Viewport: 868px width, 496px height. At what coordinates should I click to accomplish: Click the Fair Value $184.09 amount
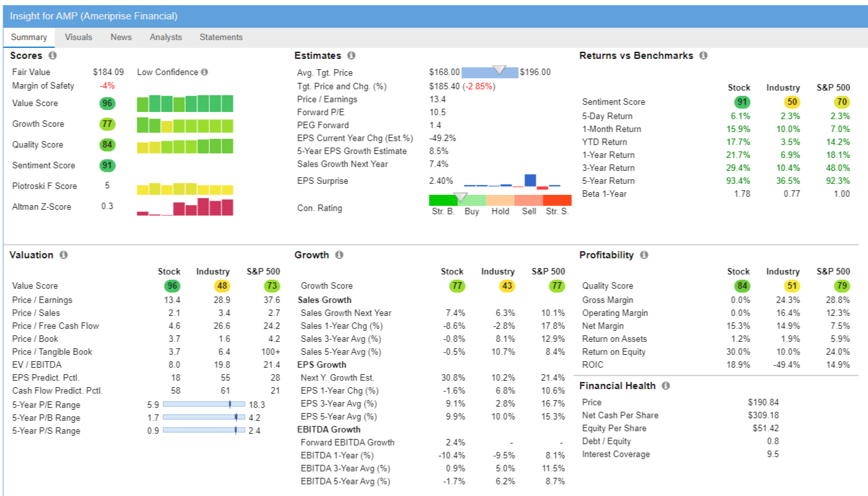108,73
